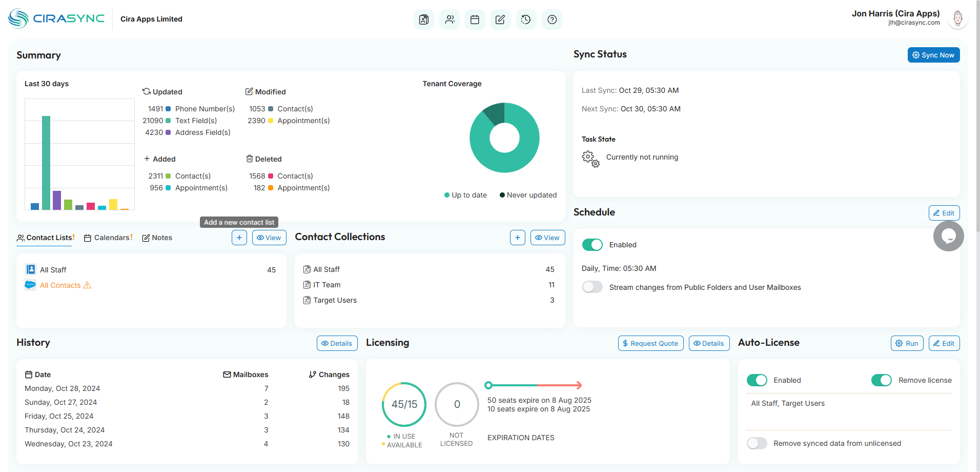Image resolution: width=980 pixels, height=472 pixels.
Task: Open the contact lists icon in top toolbar
Action: tap(423, 19)
